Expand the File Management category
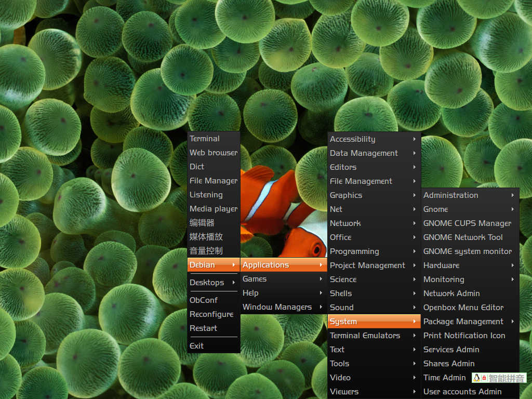This screenshot has height=399, width=532. [x=374, y=181]
